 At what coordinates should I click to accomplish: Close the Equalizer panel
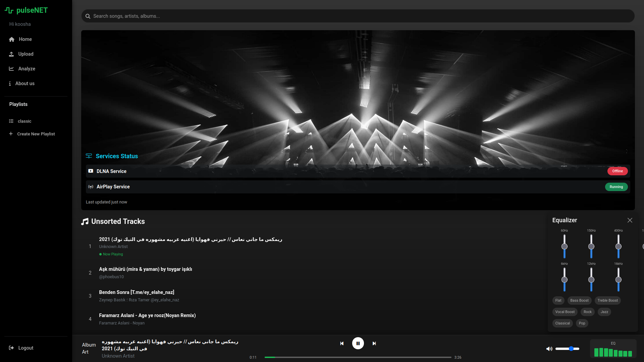tap(630, 220)
